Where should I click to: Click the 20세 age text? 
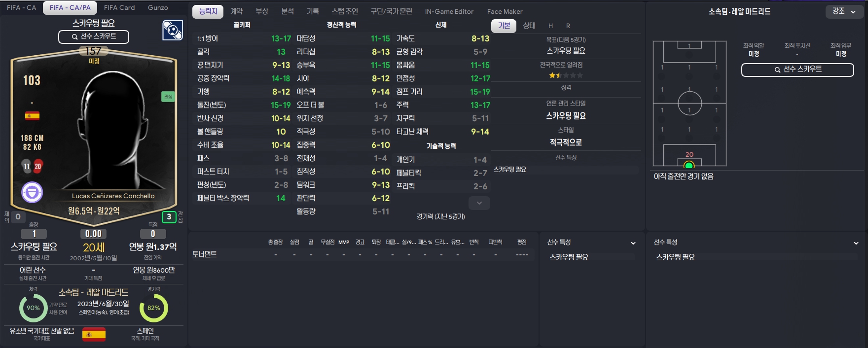pos(94,247)
